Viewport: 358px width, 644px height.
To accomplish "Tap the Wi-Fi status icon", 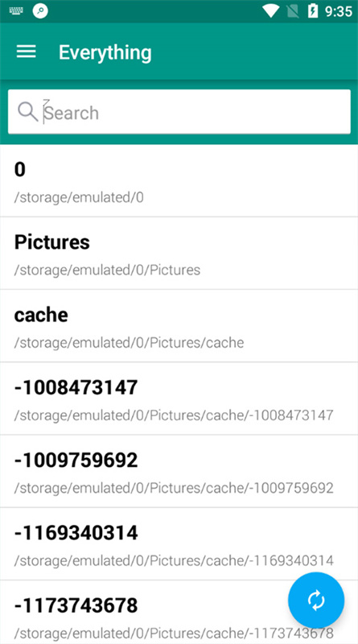I will (x=271, y=11).
